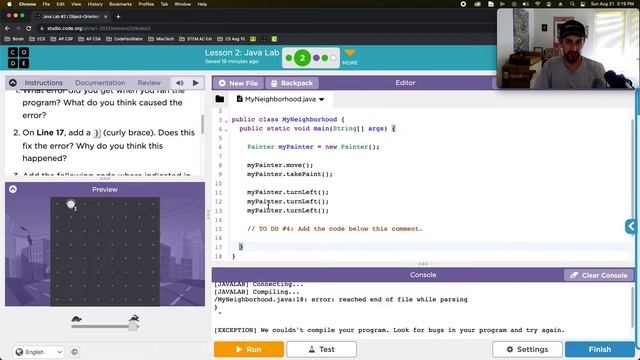Switch to the Instructions tab

pos(44,83)
